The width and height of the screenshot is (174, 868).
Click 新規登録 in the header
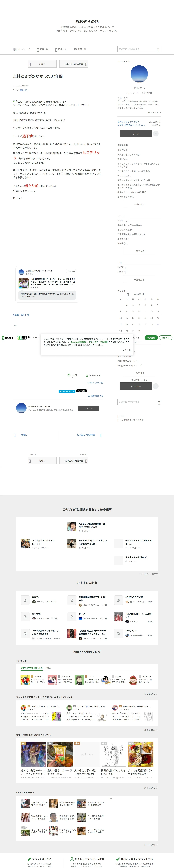pyautogui.click(x=151, y=338)
